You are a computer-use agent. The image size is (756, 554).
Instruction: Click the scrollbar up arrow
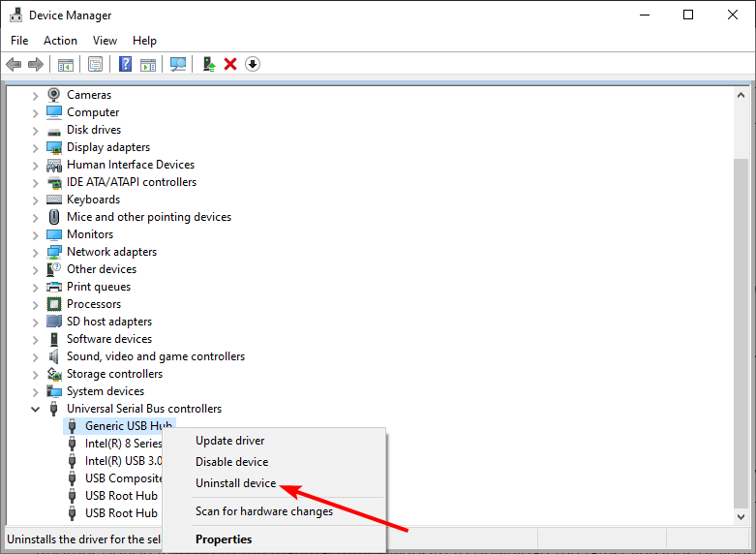click(x=741, y=95)
